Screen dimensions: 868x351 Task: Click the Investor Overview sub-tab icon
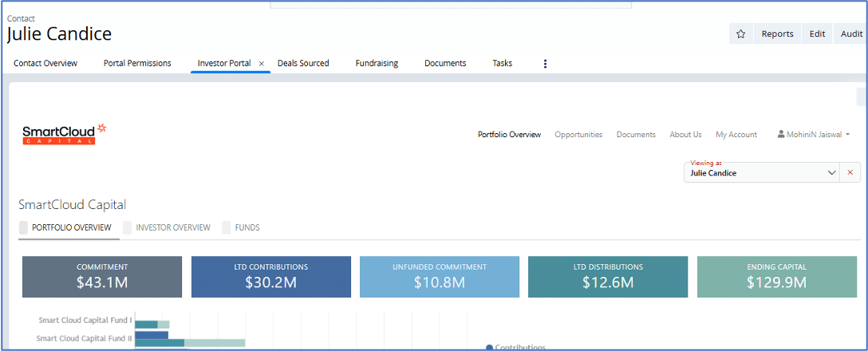pyautogui.click(x=128, y=228)
